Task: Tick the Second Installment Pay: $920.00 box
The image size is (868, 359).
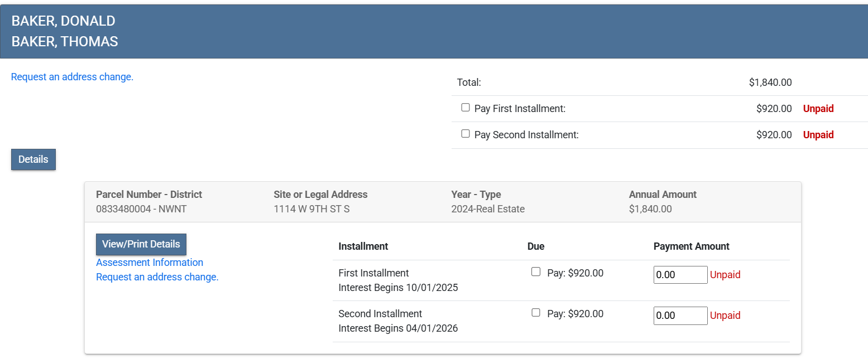Action: (536, 313)
